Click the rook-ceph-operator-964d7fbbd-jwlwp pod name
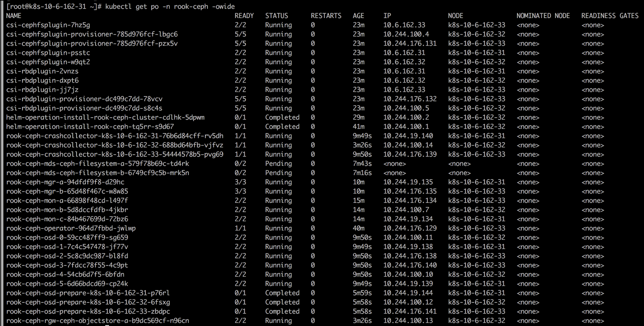Image resolution: width=644 pixels, height=326 pixels. 71,228
